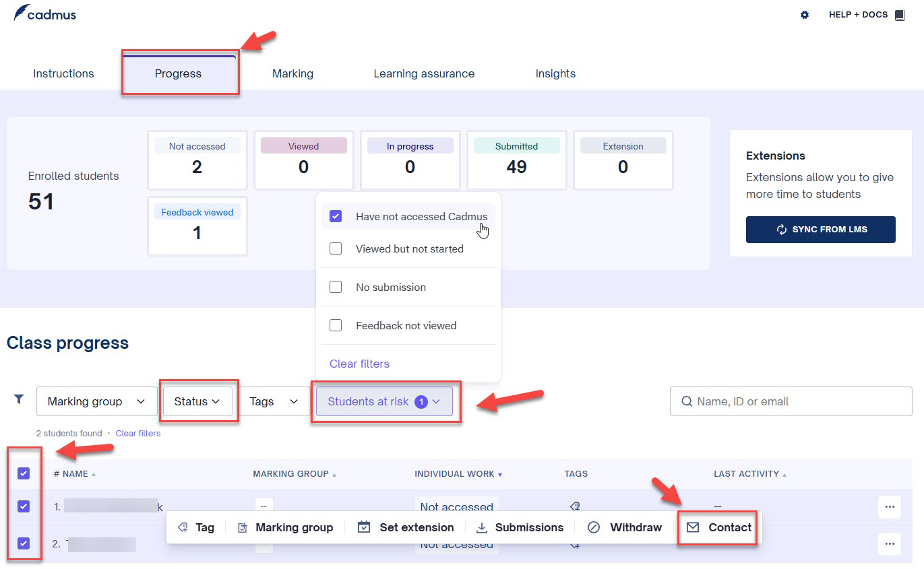Open the Learning assurance tab
The image size is (924, 569).
424,73
